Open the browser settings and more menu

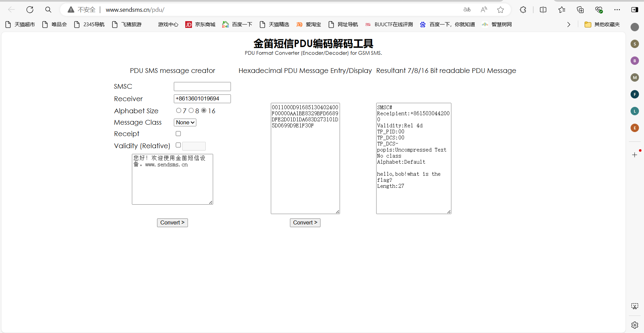(617, 10)
